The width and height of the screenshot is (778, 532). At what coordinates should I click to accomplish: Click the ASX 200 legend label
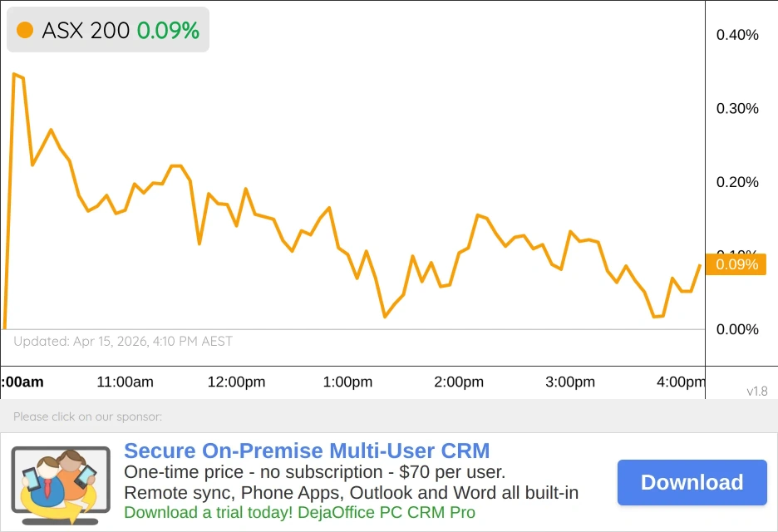coord(86,31)
